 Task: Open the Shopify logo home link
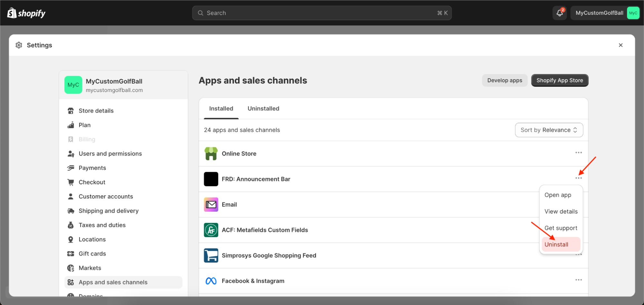point(26,13)
